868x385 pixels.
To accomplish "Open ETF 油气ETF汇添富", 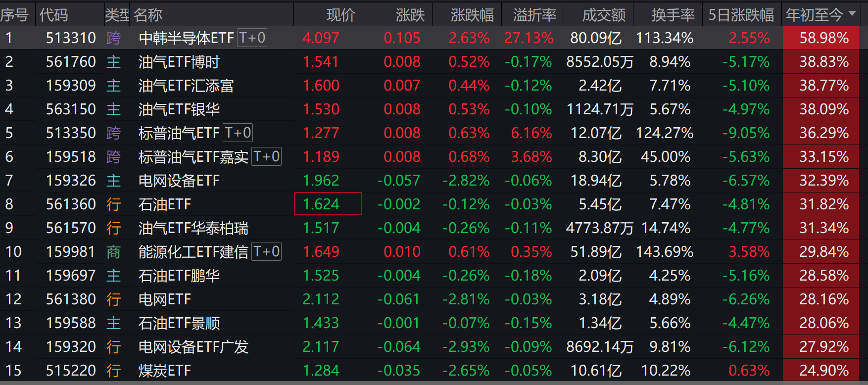I will (x=186, y=85).
